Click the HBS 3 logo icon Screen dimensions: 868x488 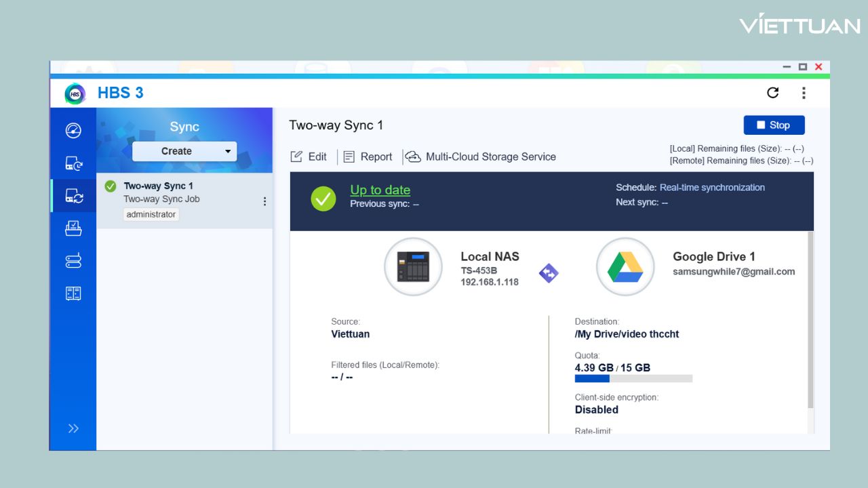coord(75,93)
